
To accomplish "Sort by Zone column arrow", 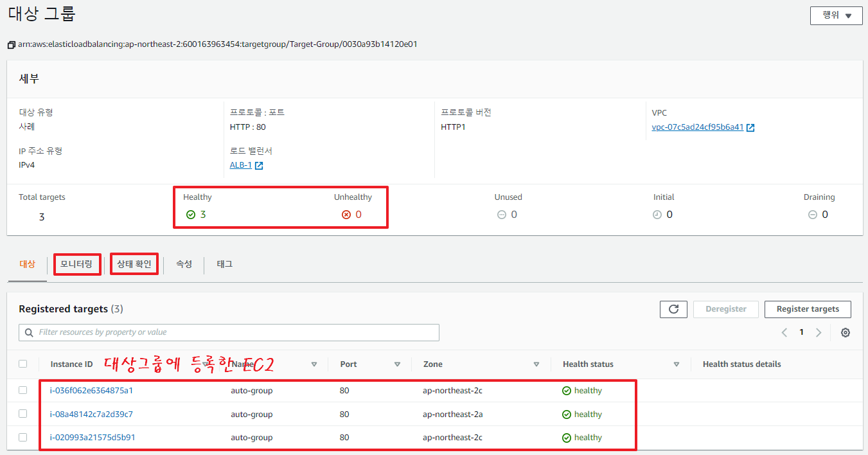I will click(536, 364).
